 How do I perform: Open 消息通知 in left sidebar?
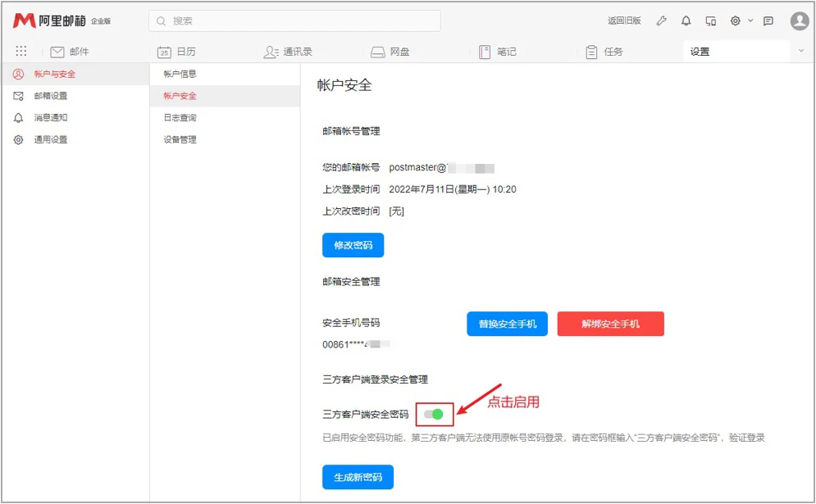point(75,117)
